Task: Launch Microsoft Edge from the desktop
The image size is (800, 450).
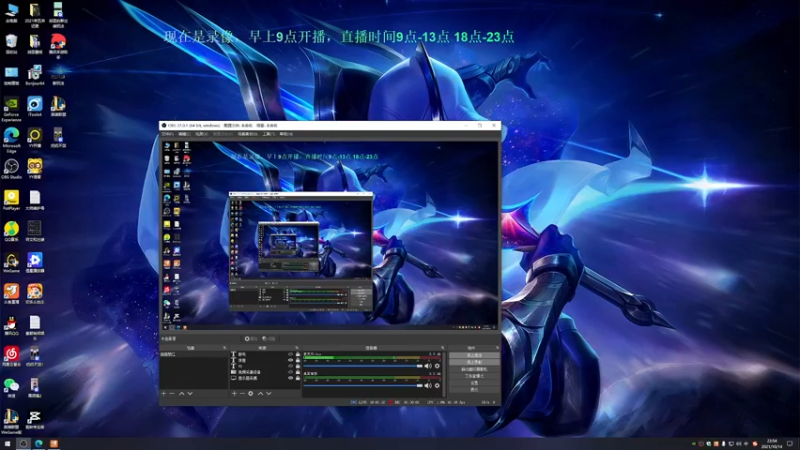Action: point(11,140)
